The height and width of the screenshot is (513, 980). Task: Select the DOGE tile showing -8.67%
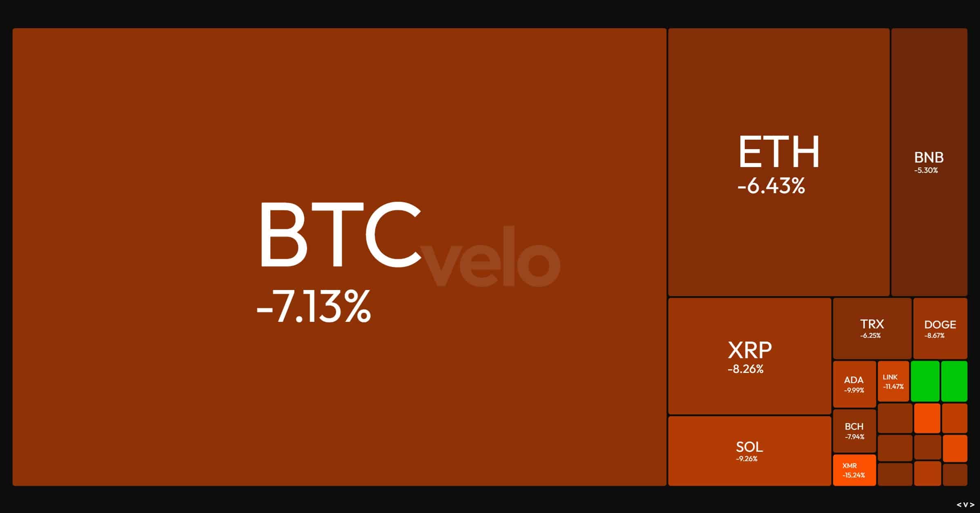(x=940, y=328)
